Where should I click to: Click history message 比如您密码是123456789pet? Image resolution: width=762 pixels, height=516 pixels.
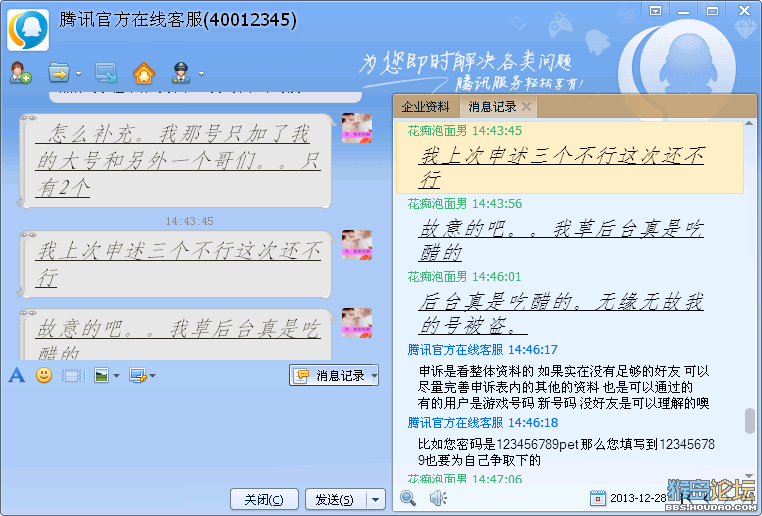(x=566, y=452)
